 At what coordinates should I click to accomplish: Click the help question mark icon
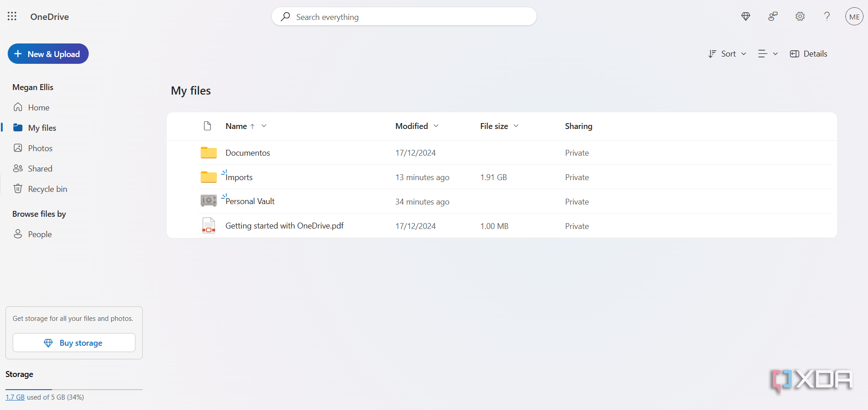(x=827, y=16)
